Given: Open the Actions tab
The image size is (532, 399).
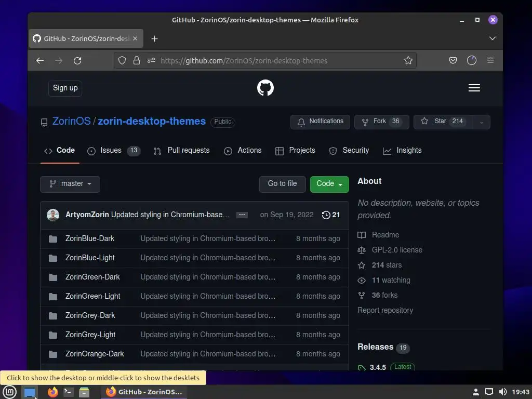Looking at the screenshot, I should [x=243, y=151].
